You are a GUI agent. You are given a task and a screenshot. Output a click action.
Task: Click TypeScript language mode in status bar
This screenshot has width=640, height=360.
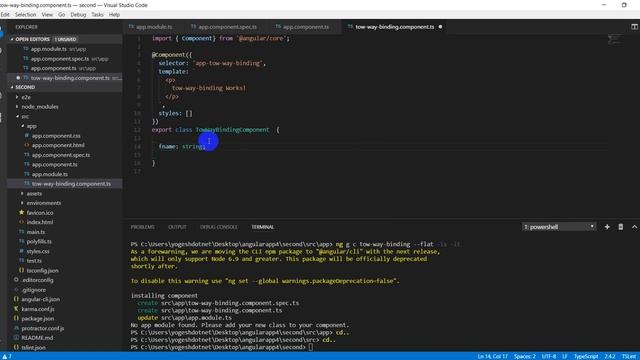(x=586, y=356)
